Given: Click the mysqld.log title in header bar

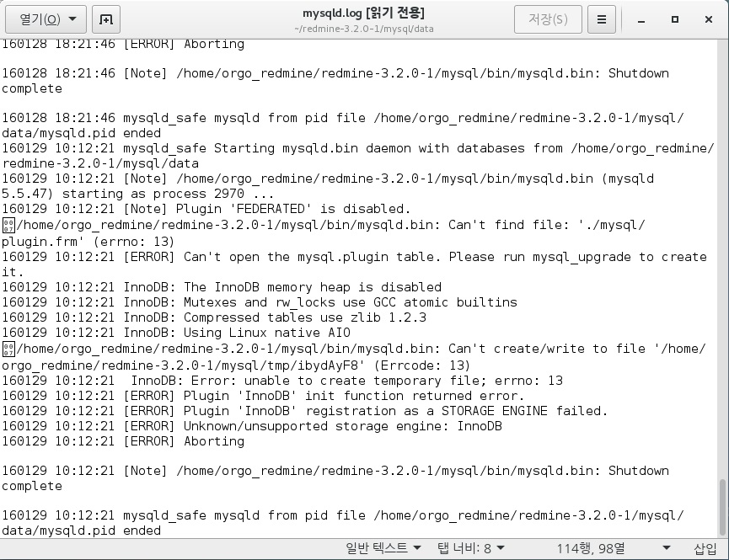Looking at the screenshot, I should click(x=363, y=13).
